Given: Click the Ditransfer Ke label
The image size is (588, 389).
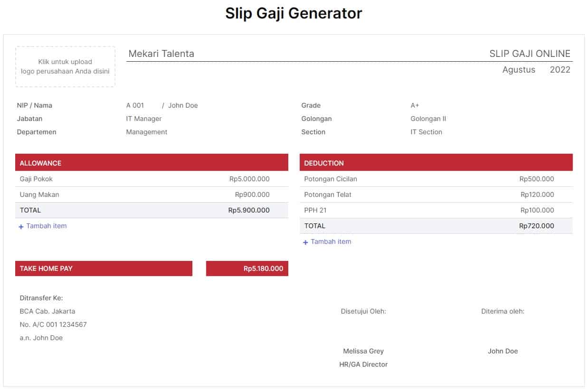Looking at the screenshot, I should (x=41, y=298).
